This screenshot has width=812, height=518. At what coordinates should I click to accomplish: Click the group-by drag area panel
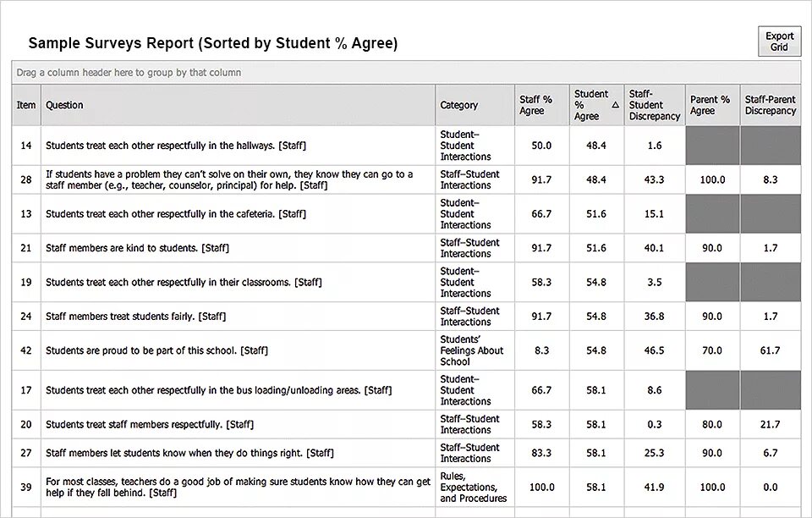tap(406, 73)
